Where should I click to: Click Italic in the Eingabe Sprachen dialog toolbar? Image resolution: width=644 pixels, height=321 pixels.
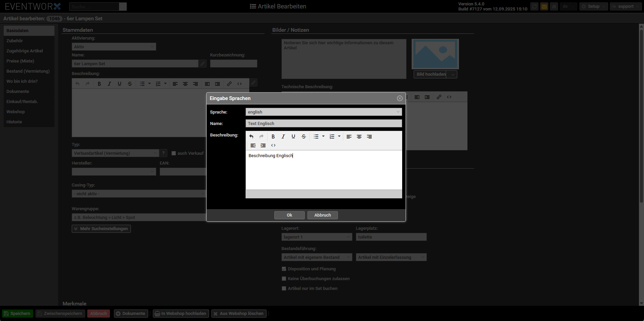(x=283, y=137)
